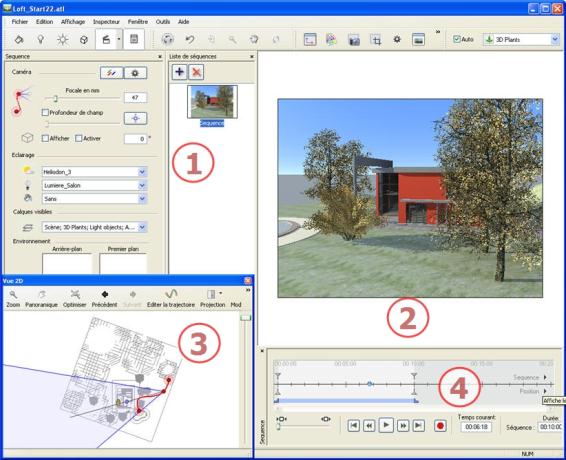Click the depth of field target button
The image size is (566, 460).
tap(135, 118)
